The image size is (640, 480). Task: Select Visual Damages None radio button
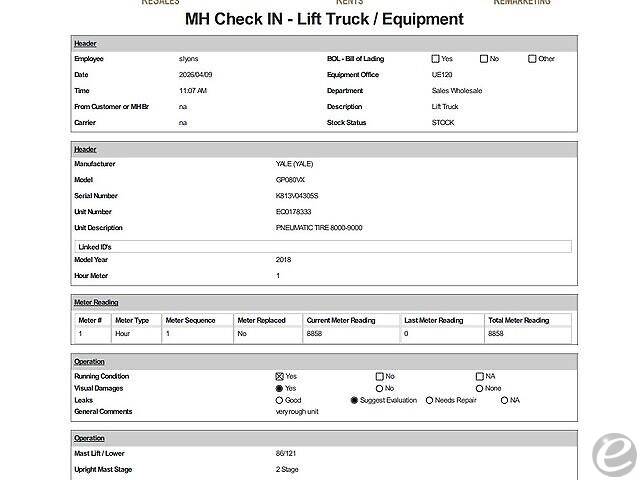[479, 389]
